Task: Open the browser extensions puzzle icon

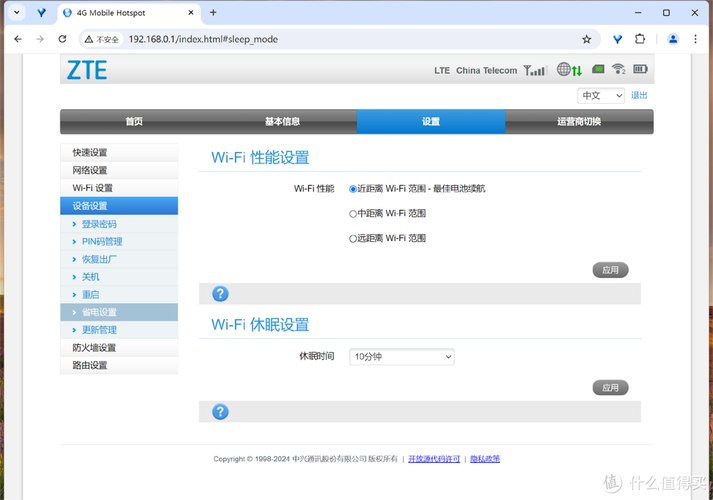Action: coord(640,39)
